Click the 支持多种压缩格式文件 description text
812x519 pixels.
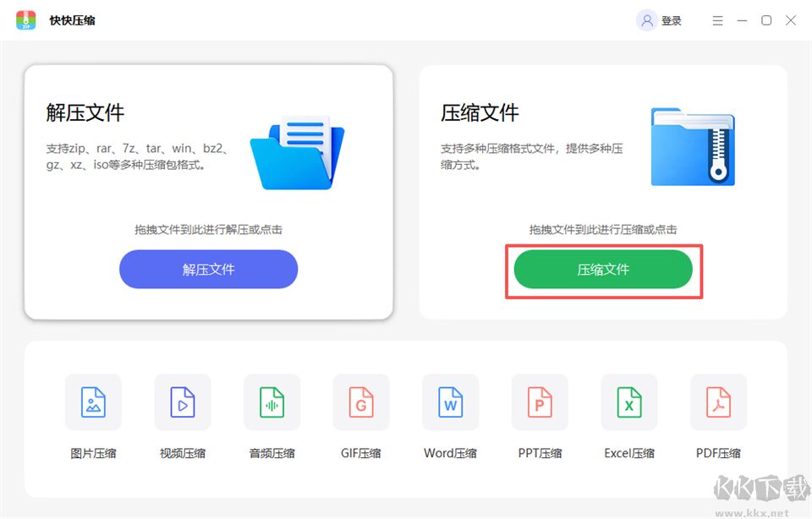pos(532,156)
